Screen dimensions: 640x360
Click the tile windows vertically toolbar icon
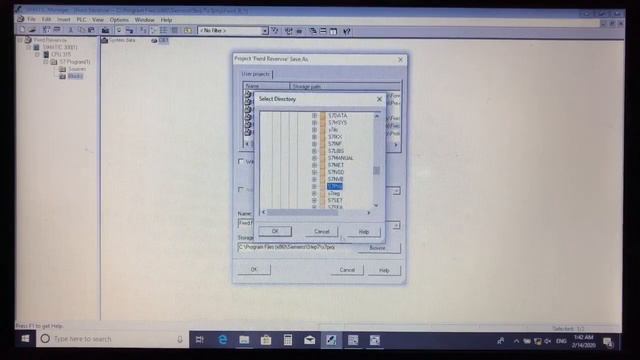click(x=333, y=31)
